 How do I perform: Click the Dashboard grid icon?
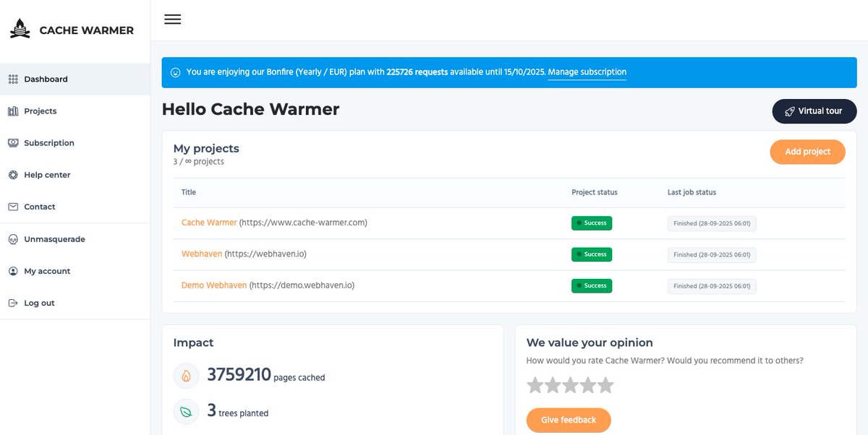coord(13,79)
